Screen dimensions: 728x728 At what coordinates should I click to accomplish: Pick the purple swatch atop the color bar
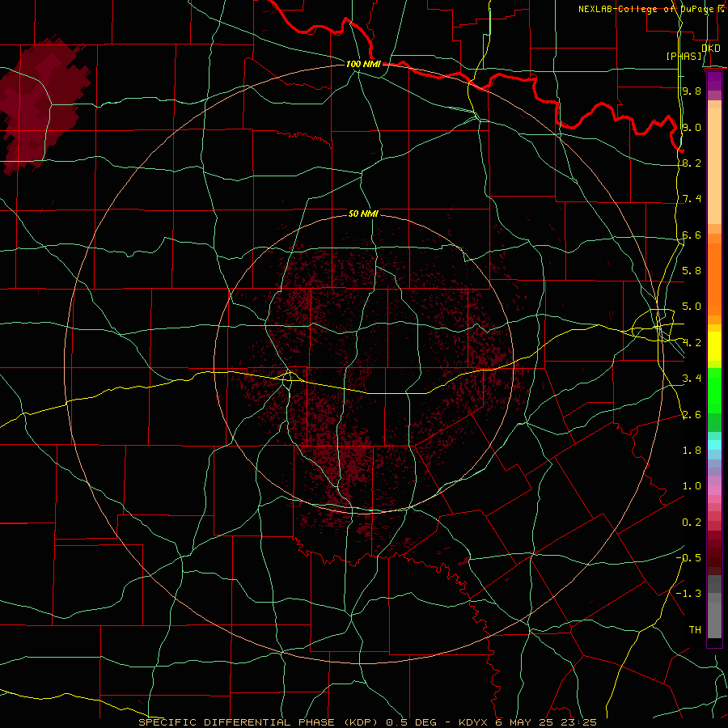point(714,81)
